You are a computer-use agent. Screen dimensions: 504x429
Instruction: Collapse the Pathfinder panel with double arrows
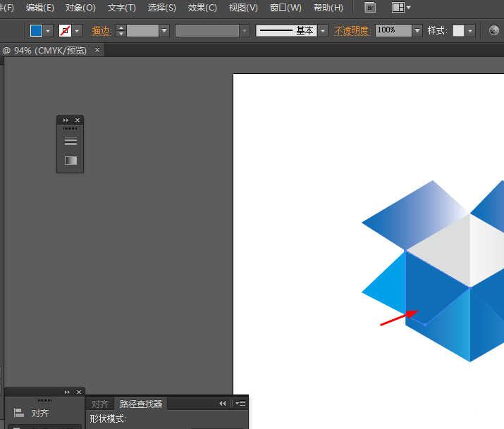click(223, 404)
